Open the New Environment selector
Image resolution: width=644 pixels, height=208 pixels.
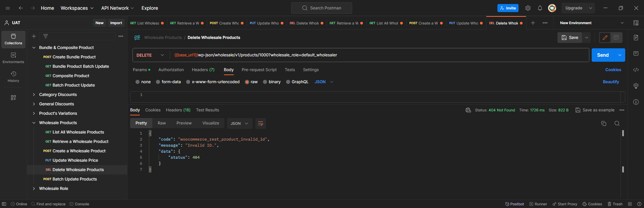point(592,23)
